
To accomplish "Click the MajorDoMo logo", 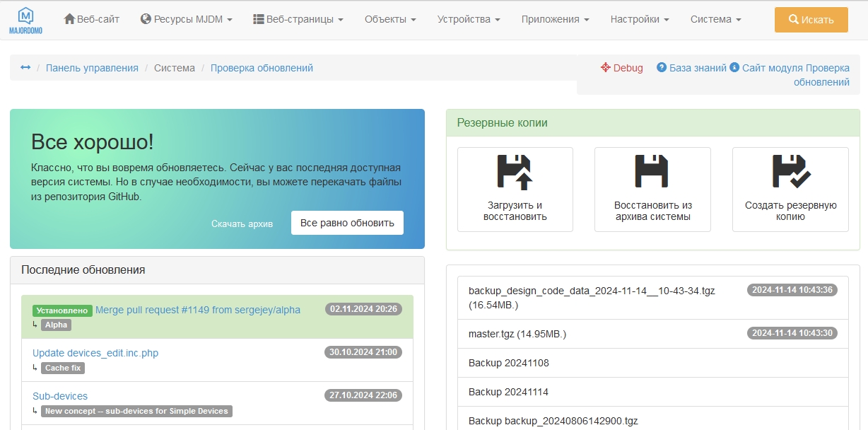I will pyautogui.click(x=25, y=20).
